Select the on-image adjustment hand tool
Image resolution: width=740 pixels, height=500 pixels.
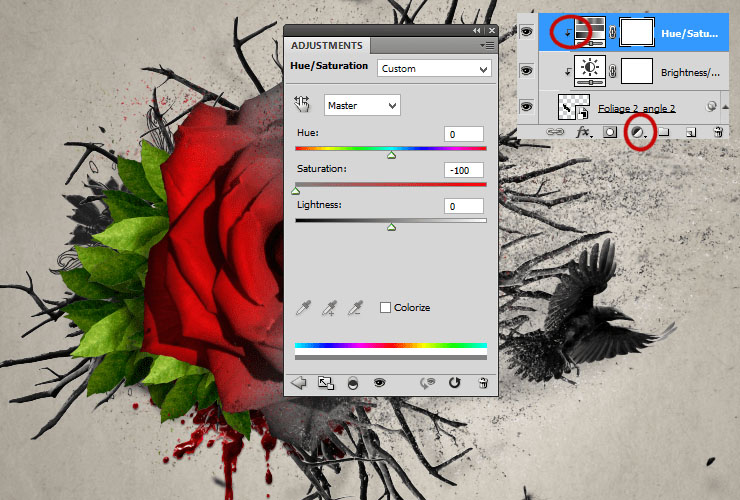tap(302, 104)
